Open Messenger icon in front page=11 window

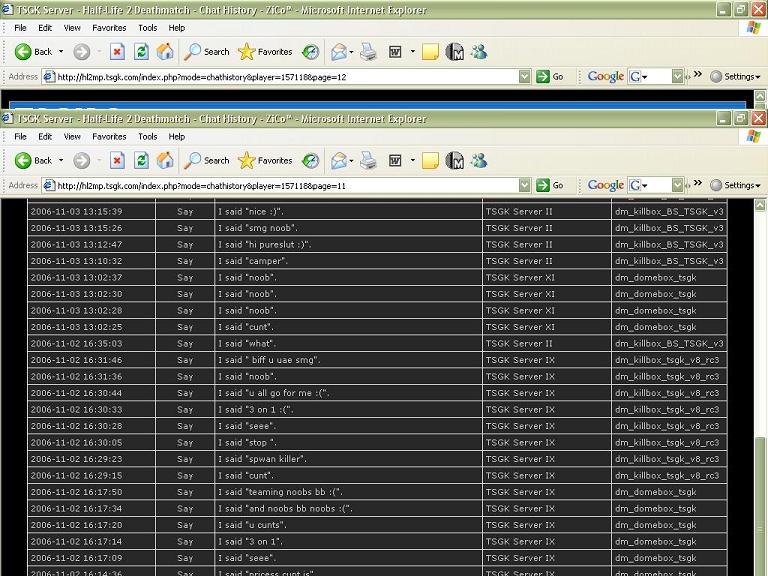pyautogui.click(x=479, y=160)
